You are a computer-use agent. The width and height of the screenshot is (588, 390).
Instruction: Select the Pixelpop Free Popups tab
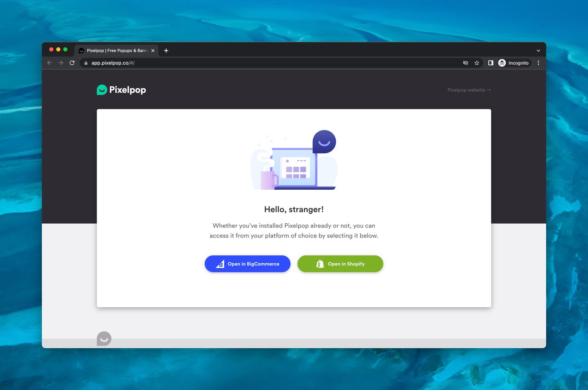click(116, 51)
